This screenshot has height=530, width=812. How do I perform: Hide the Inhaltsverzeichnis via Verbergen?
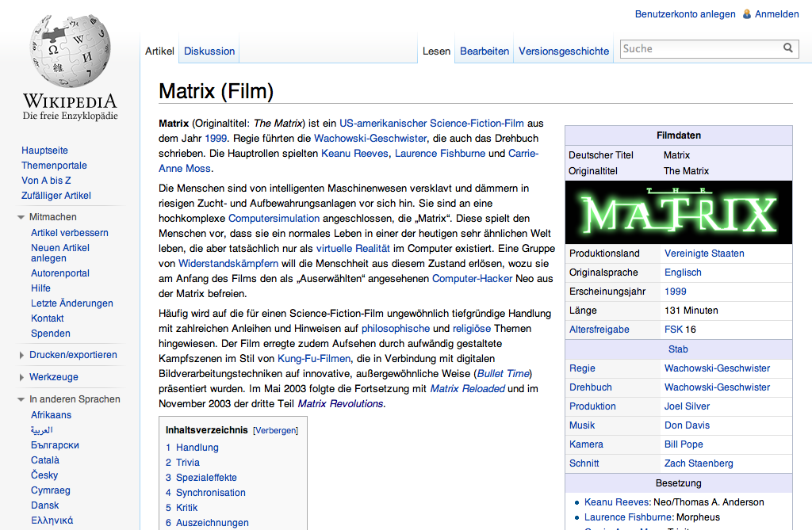point(275,431)
